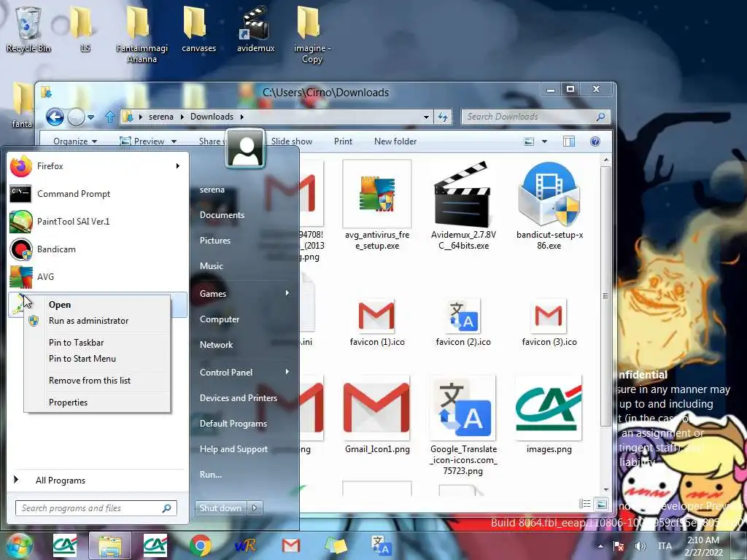Viewport: 747px width, 560px height.
Task: Expand the Firefox jump list arrow
Action: click(x=178, y=166)
